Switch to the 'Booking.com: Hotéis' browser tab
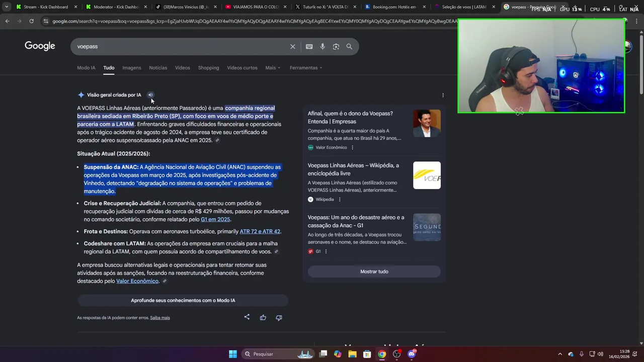 point(395,7)
